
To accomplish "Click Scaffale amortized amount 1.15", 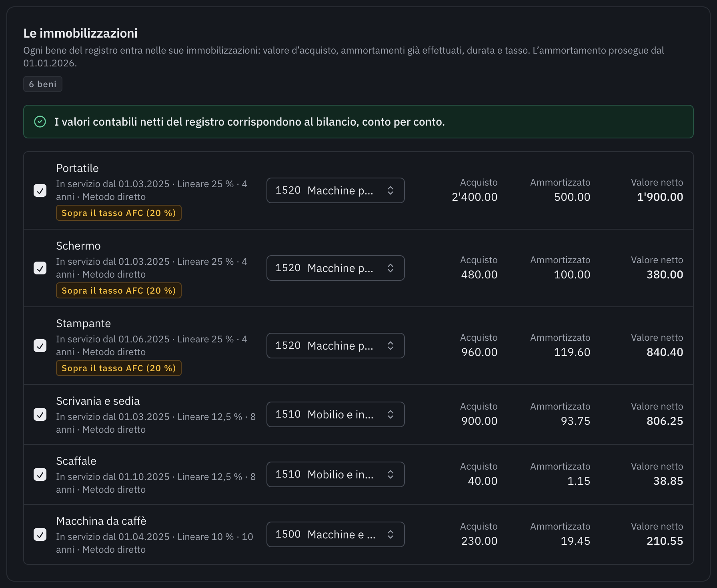I will (x=579, y=481).
